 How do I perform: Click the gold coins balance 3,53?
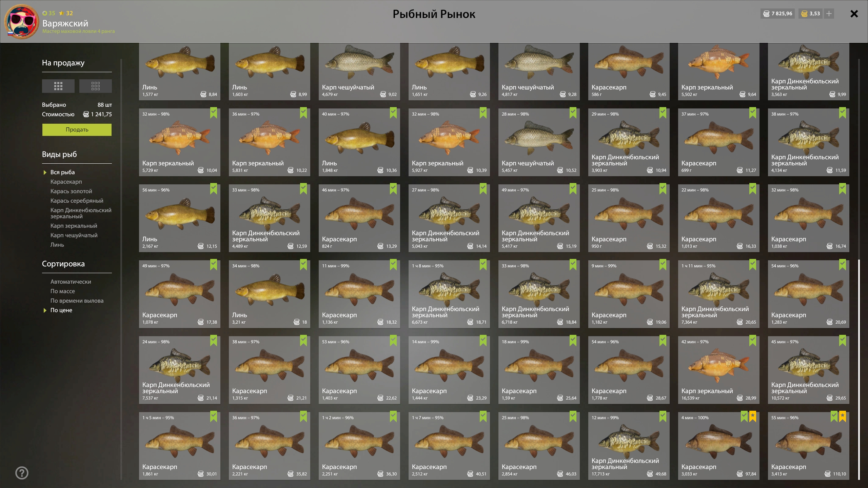click(x=810, y=14)
